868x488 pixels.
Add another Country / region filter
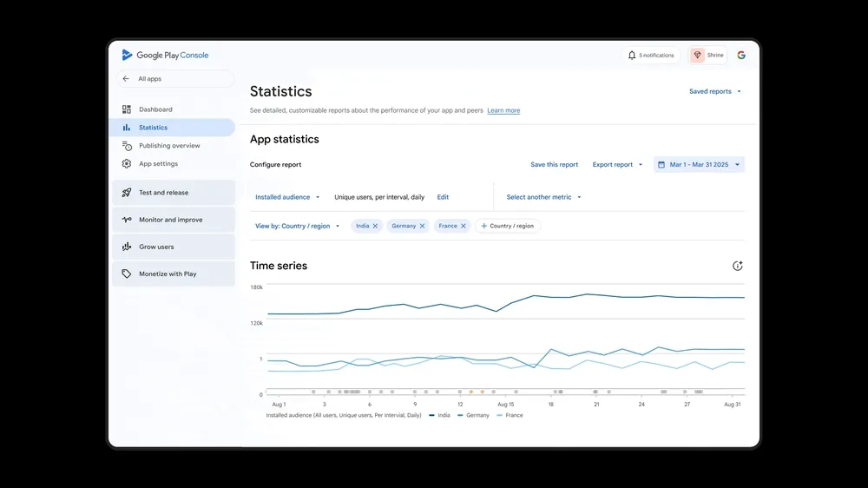point(507,226)
